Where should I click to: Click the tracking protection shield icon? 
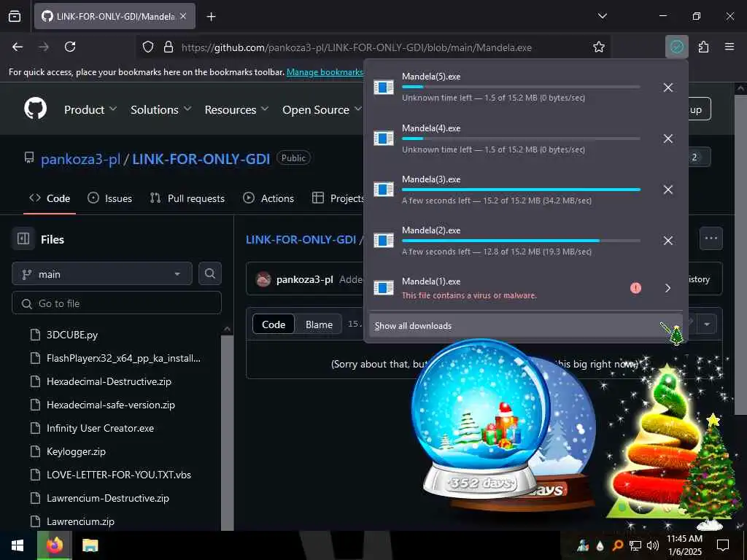(148, 47)
